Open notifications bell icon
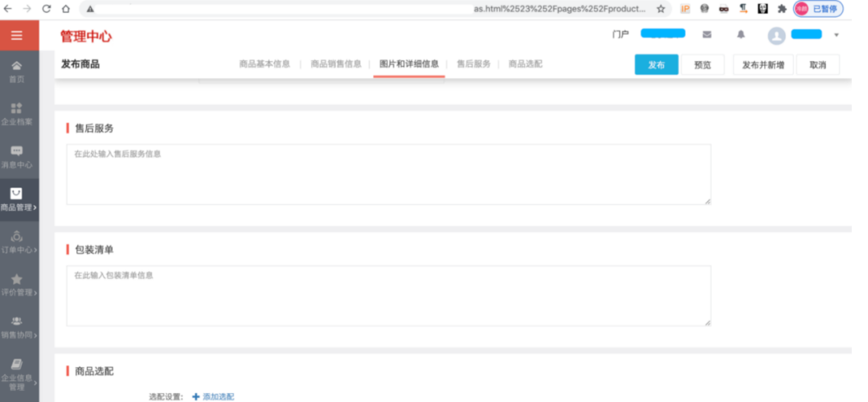This screenshot has height=402, width=868. tap(741, 35)
